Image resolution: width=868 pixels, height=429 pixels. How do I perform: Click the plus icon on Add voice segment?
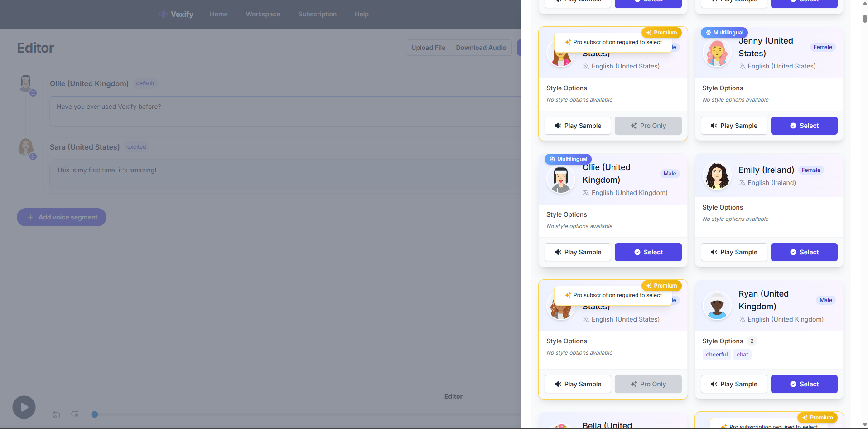[30, 217]
